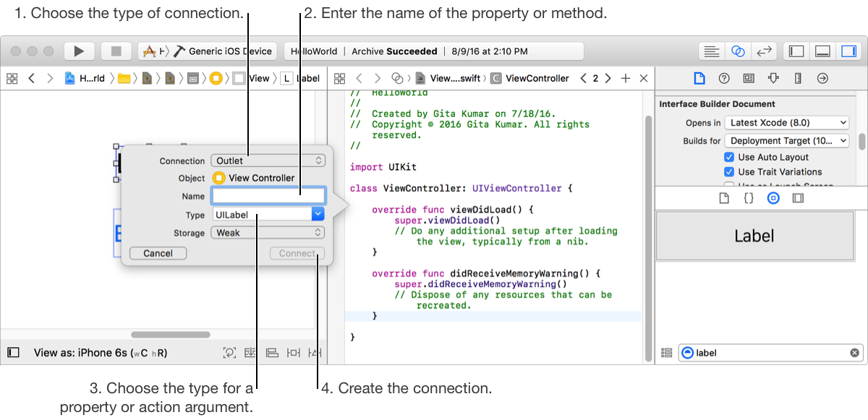Go back in Interface Builder jump bar
This screenshot has height=420, width=868.
click(31, 78)
